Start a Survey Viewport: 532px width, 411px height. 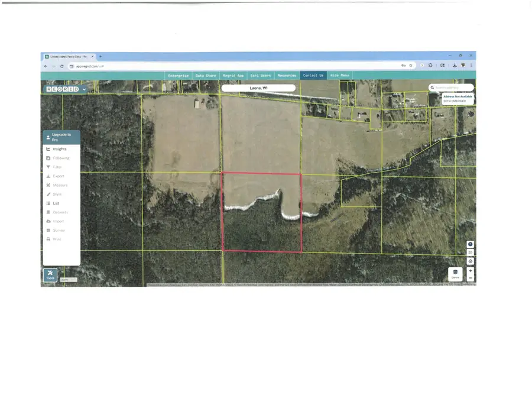pyautogui.click(x=59, y=230)
